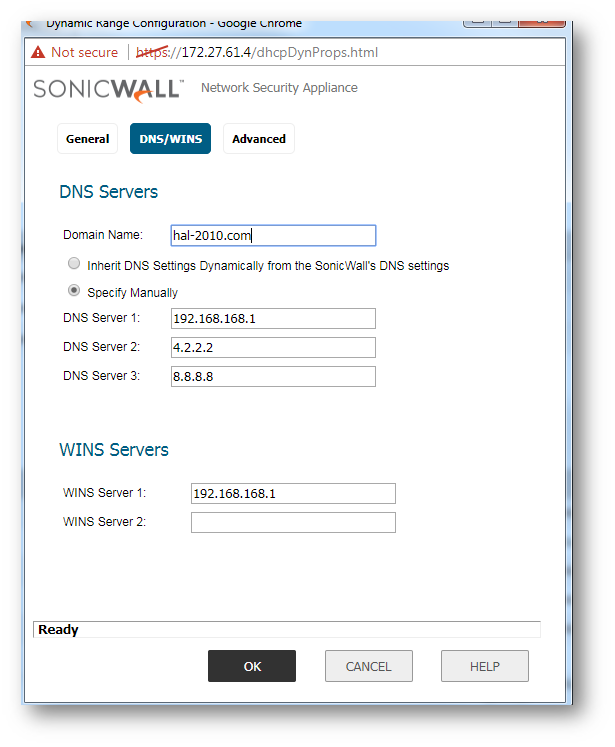This screenshot has height=747, width=615.
Task: Select the Specify Manually radio button
Action: coord(73,292)
